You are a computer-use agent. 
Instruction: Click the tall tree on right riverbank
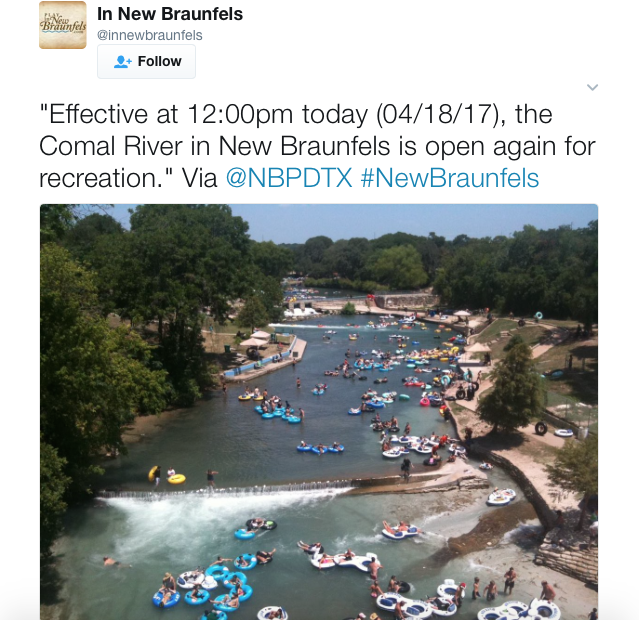pos(511,387)
